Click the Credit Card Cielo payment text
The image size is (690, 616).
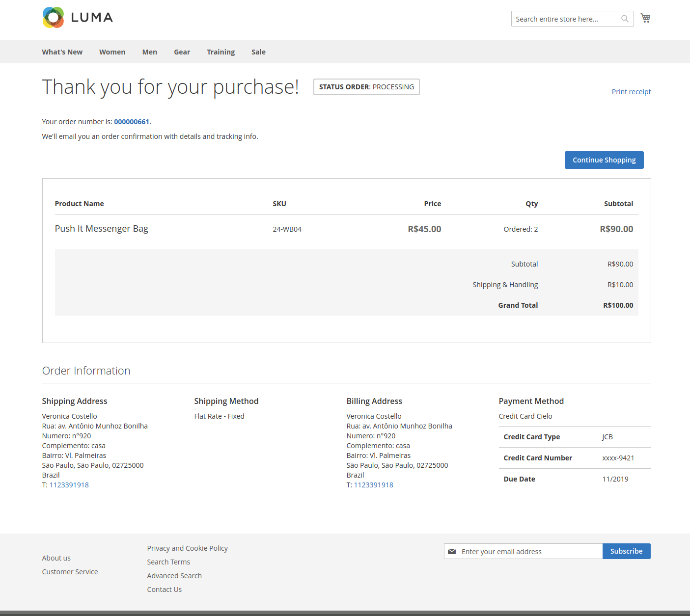[x=525, y=416]
